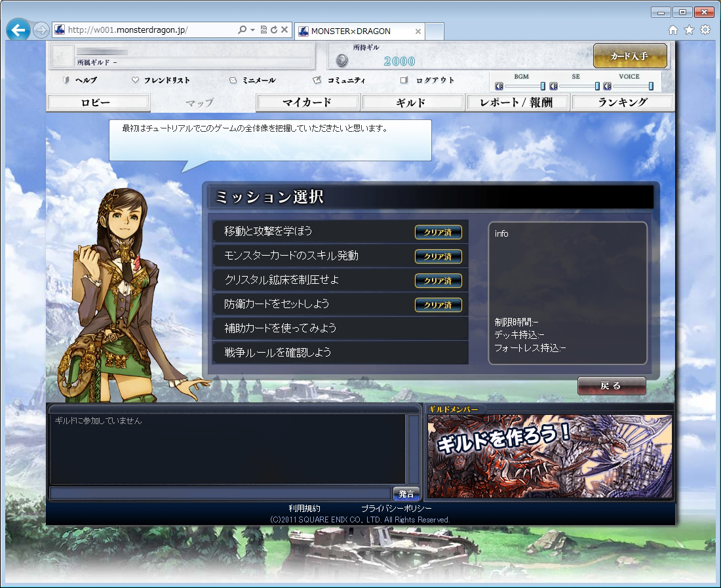
Task: Click the browser forward arrow button
Action: click(41, 30)
